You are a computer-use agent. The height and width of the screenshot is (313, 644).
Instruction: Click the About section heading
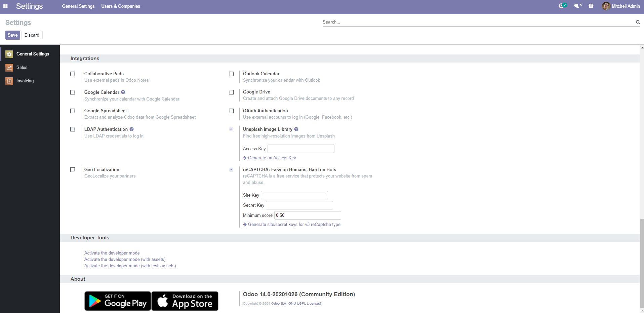pyautogui.click(x=78, y=279)
